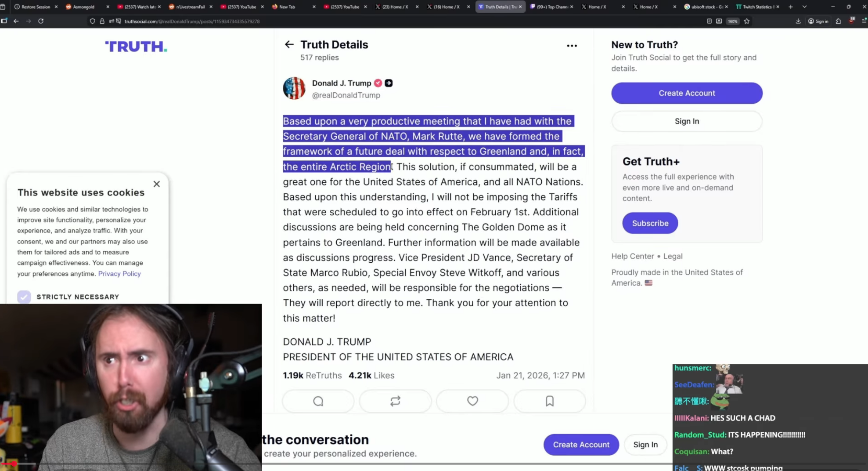Open the extensions puzzle icon
This screenshot has width=868, height=471.
click(838, 21)
